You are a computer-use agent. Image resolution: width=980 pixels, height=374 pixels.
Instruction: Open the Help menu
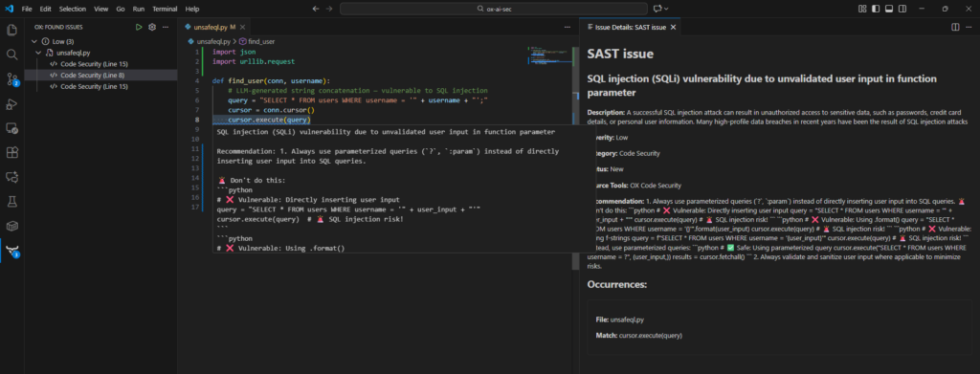(192, 9)
